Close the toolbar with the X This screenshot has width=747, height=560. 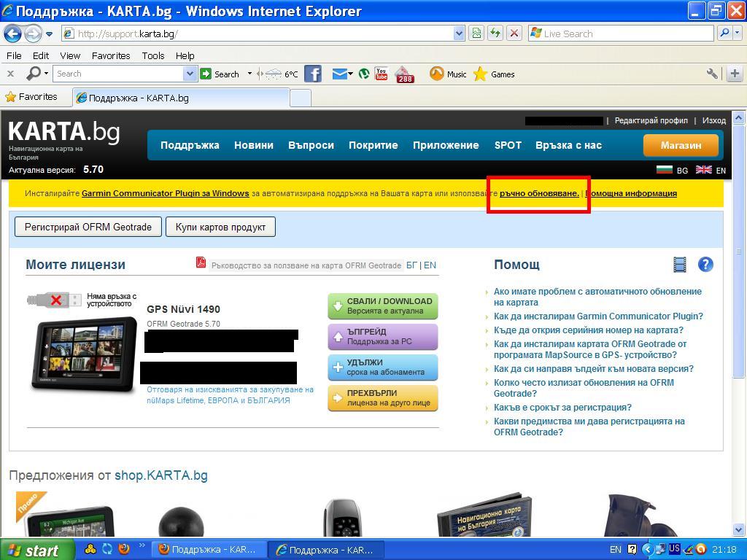[x=10, y=74]
